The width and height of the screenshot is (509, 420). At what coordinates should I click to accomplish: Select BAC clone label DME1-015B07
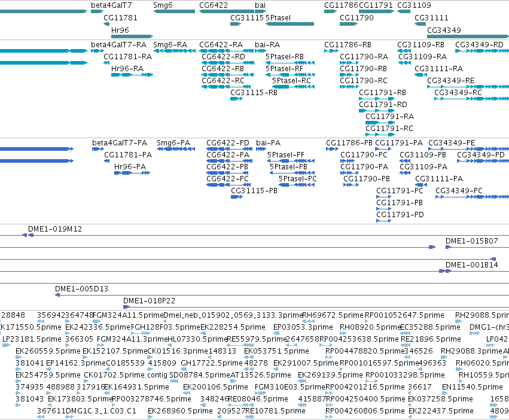pos(471,241)
